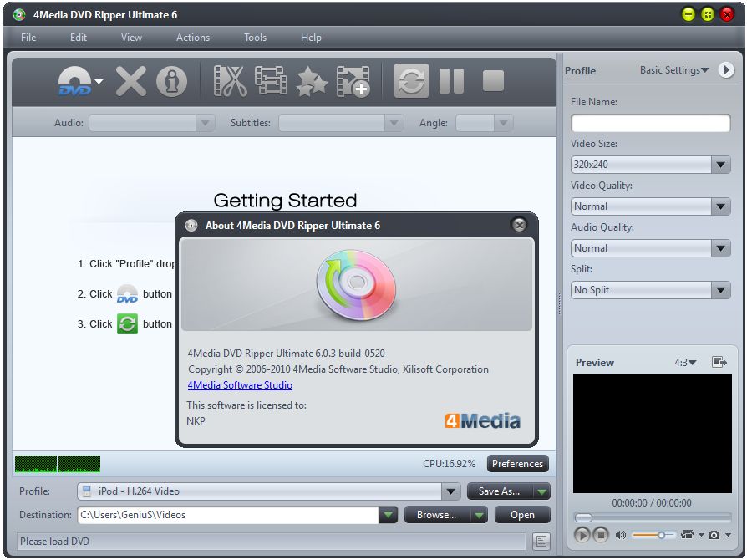Adjust the preview volume slider

coord(653,535)
